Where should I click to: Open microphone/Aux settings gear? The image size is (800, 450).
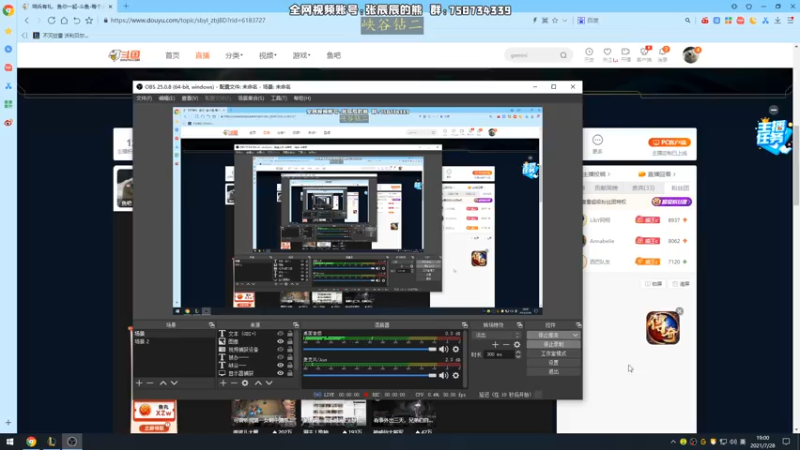(x=456, y=376)
